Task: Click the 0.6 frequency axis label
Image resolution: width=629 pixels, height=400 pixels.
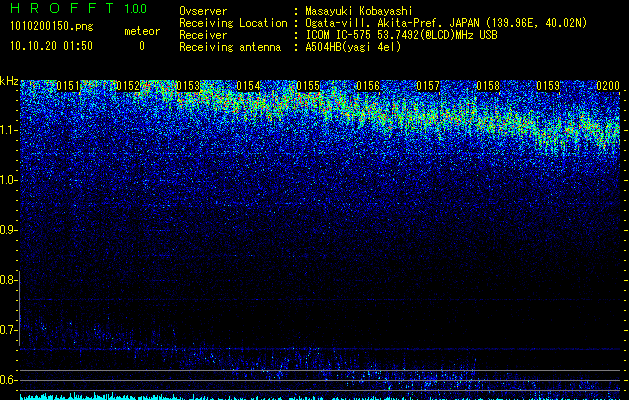Action: point(8,380)
